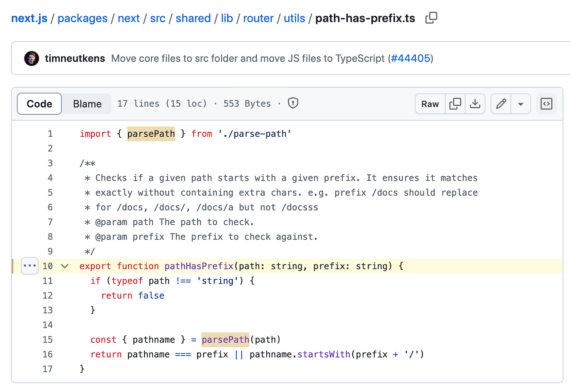The width and height of the screenshot is (570, 392).
Task: Open line 10 actions ellipsis menu
Action: click(30, 266)
